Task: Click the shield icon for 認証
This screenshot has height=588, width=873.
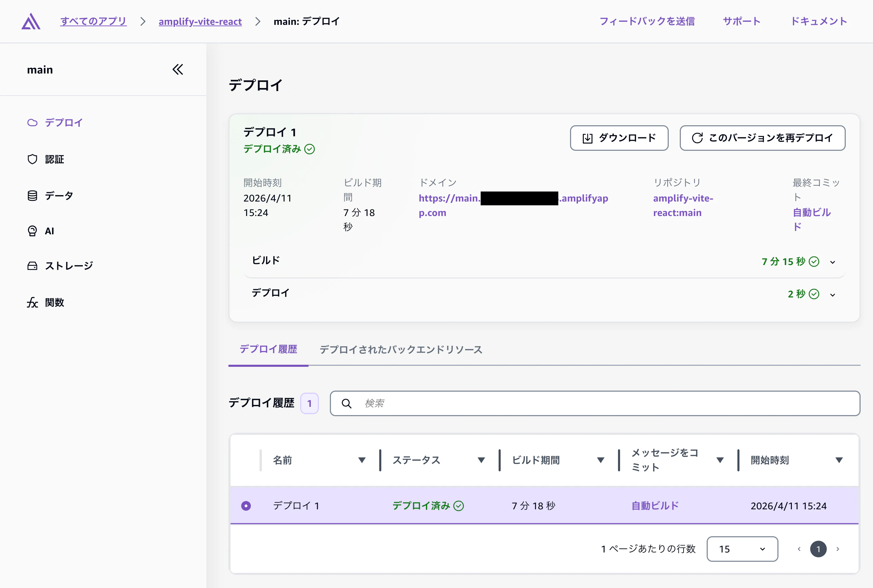Action: click(x=33, y=159)
